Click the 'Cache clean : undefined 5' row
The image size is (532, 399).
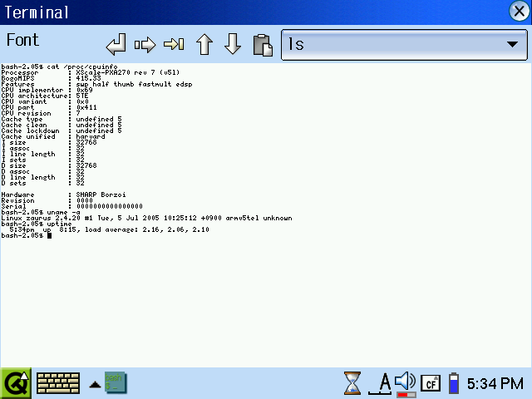click(62, 125)
